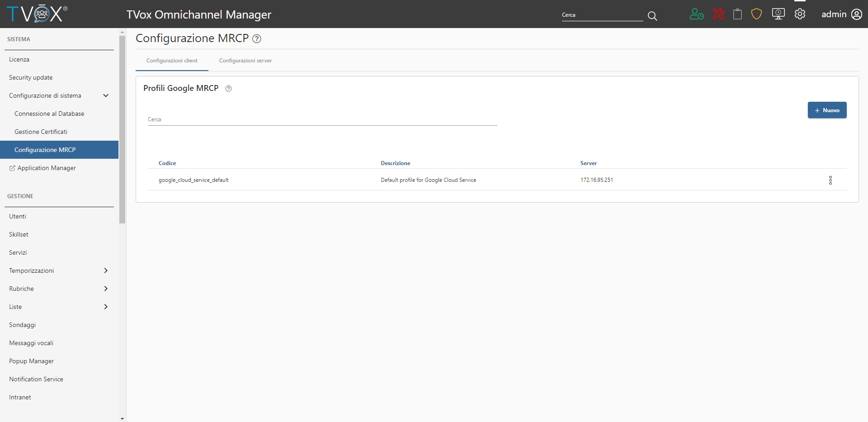Click the sidebar scroll up arrow

coord(122,33)
